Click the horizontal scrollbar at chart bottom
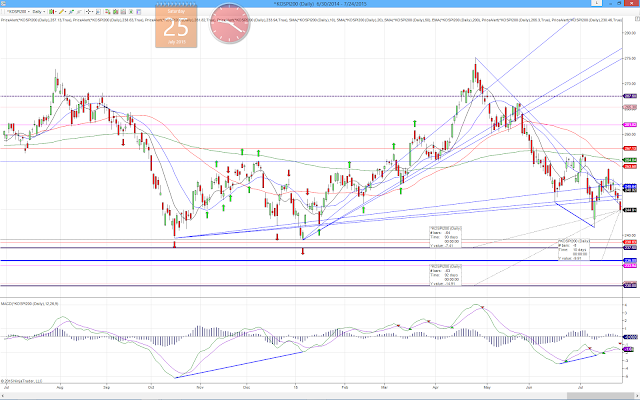 point(320,396)
